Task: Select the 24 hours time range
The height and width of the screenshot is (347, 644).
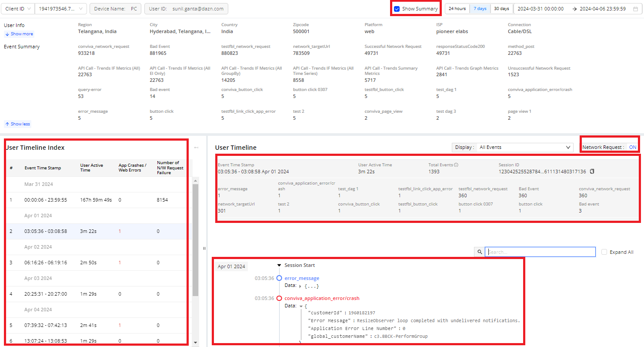Action: point(457,9)
